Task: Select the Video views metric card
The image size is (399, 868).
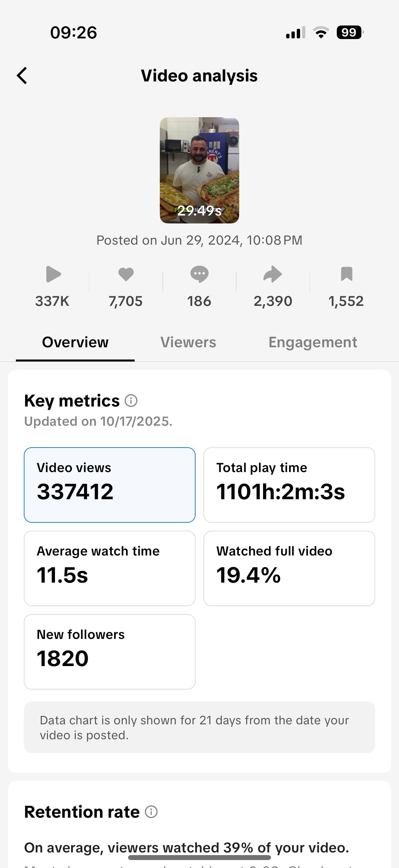Action: point(110,485)
